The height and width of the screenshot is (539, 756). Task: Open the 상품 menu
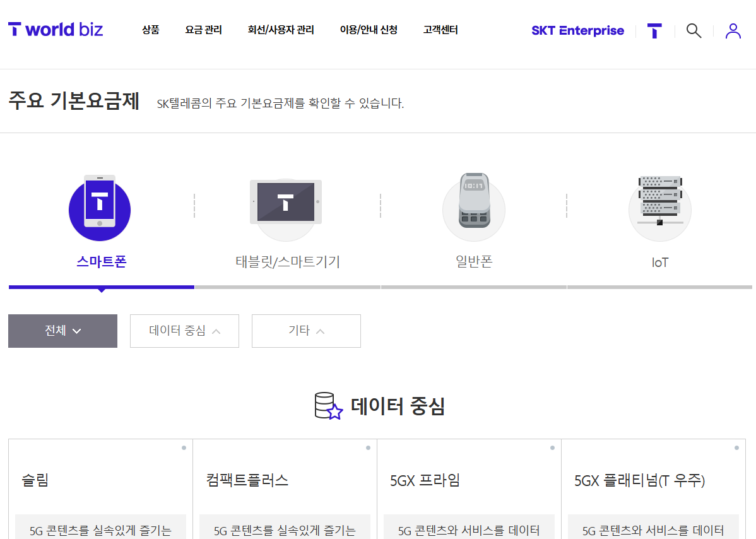pos(150,30)
